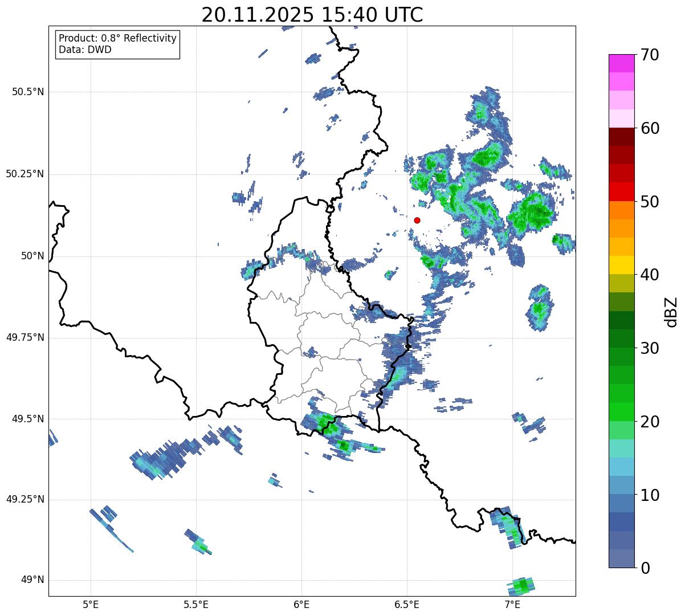Screen dimensions: 685x616
Task: Click the 50.5°N latitude label
Action: click(x=28, y=92)
